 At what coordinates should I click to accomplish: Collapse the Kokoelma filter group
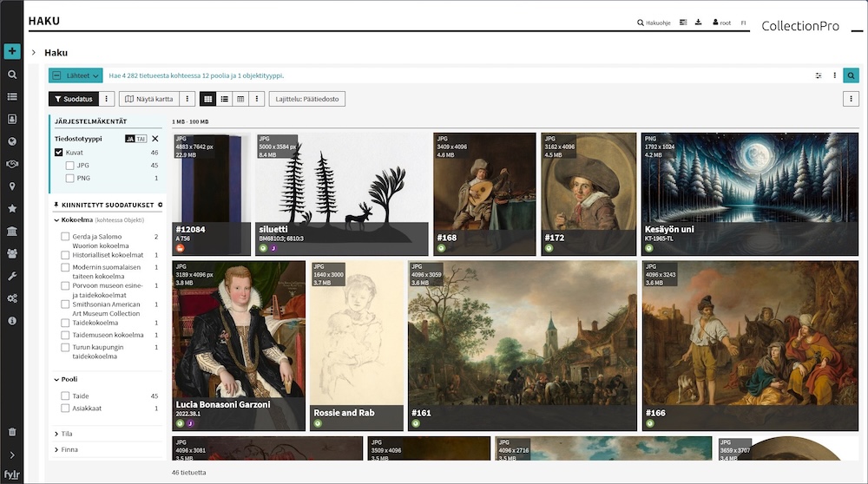(56, 220)
